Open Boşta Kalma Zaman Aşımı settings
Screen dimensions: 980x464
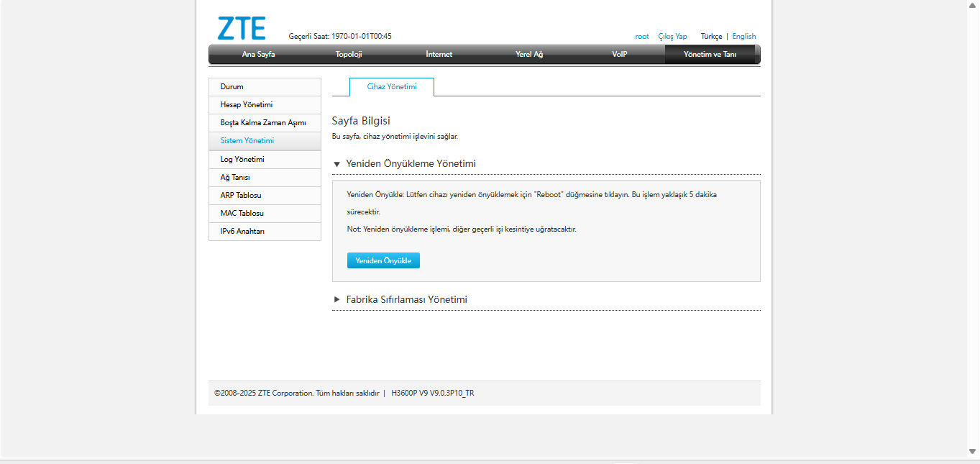(x=265, y=123)
